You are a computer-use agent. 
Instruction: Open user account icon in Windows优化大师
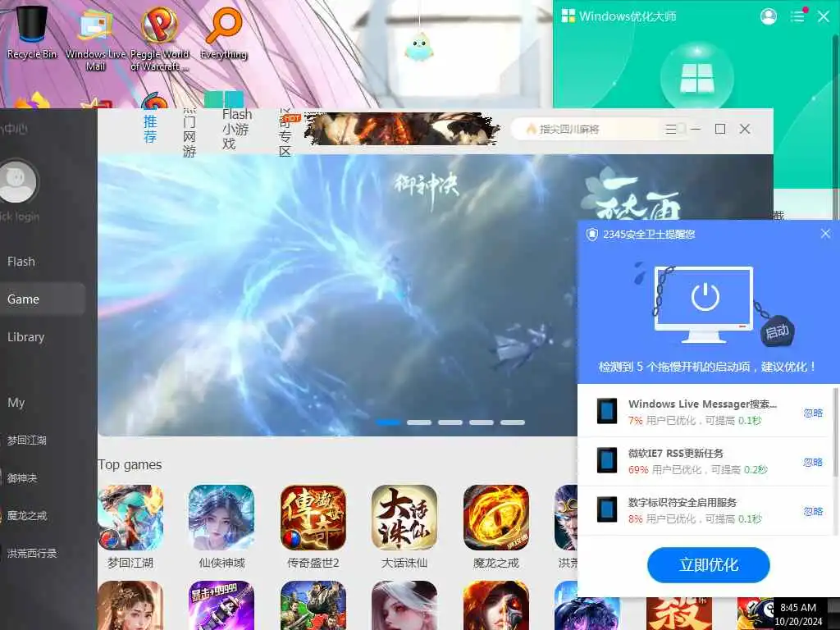click(768, 16)
